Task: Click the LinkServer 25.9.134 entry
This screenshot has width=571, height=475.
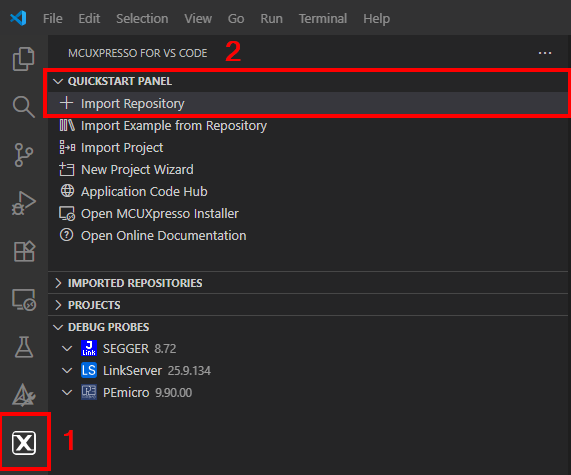Action: 307,370
